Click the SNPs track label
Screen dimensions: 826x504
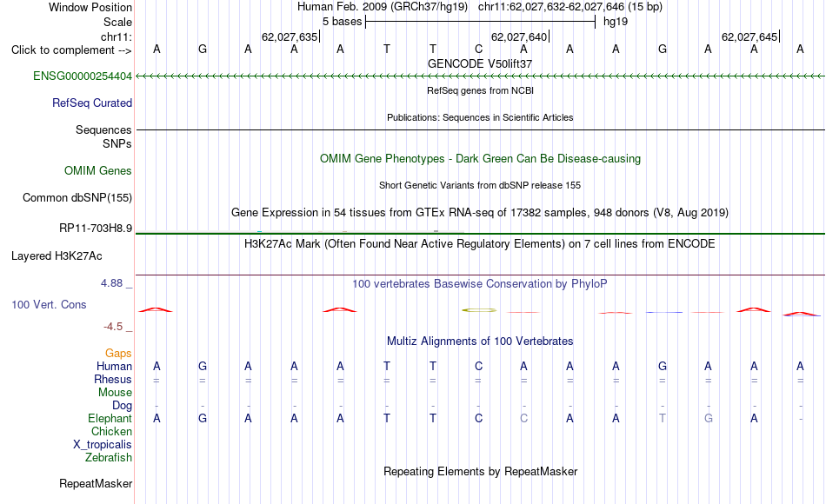(x=117, y=143)
